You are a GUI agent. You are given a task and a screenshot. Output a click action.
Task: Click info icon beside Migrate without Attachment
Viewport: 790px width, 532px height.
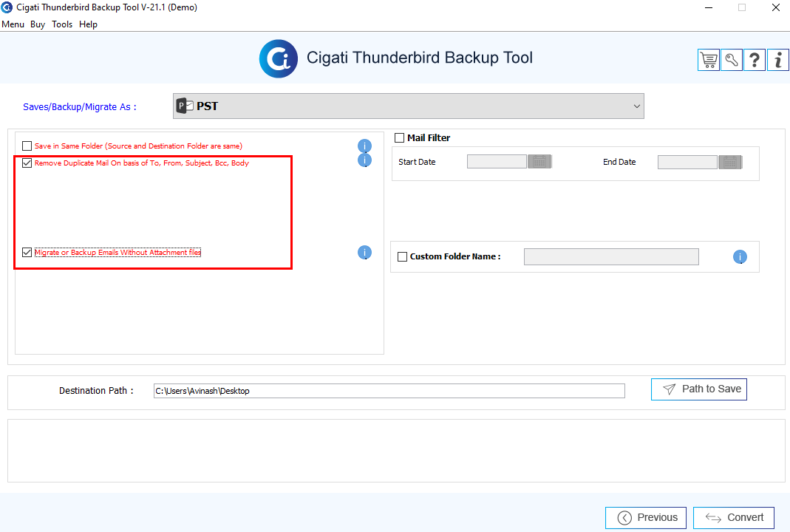click(x=364, y=253)
